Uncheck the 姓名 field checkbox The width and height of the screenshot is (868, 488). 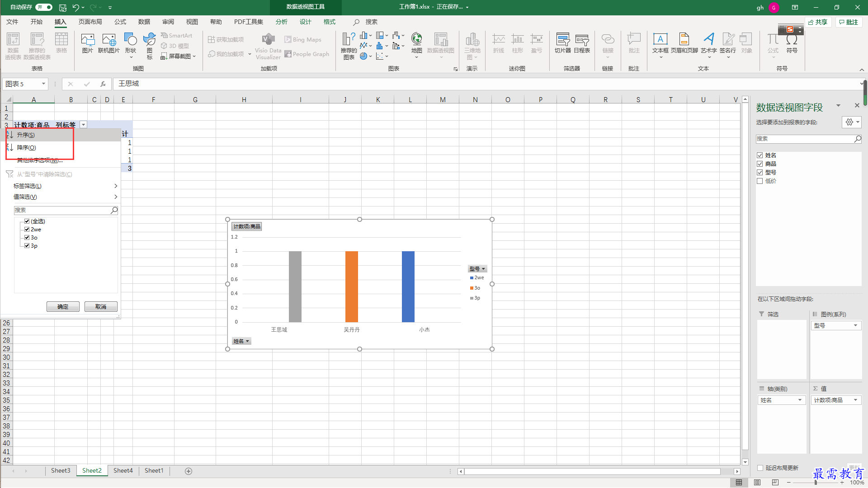(x=760, y=155)
